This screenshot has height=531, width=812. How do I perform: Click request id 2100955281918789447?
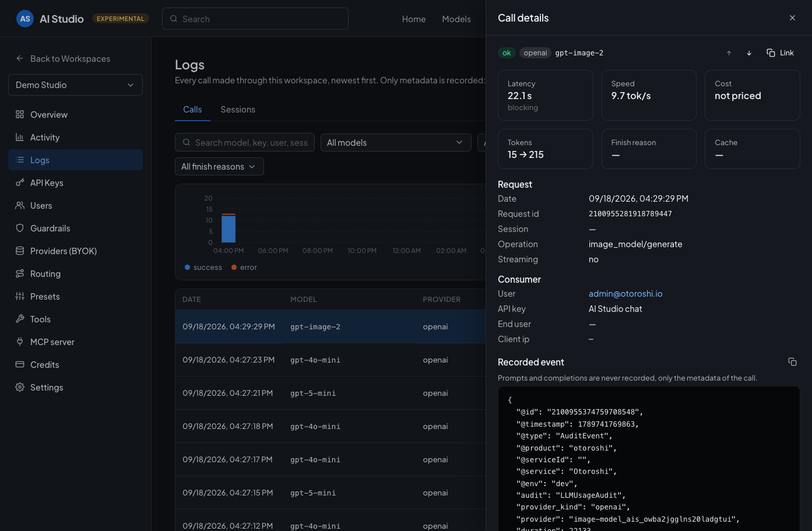(x=630, y=214)
